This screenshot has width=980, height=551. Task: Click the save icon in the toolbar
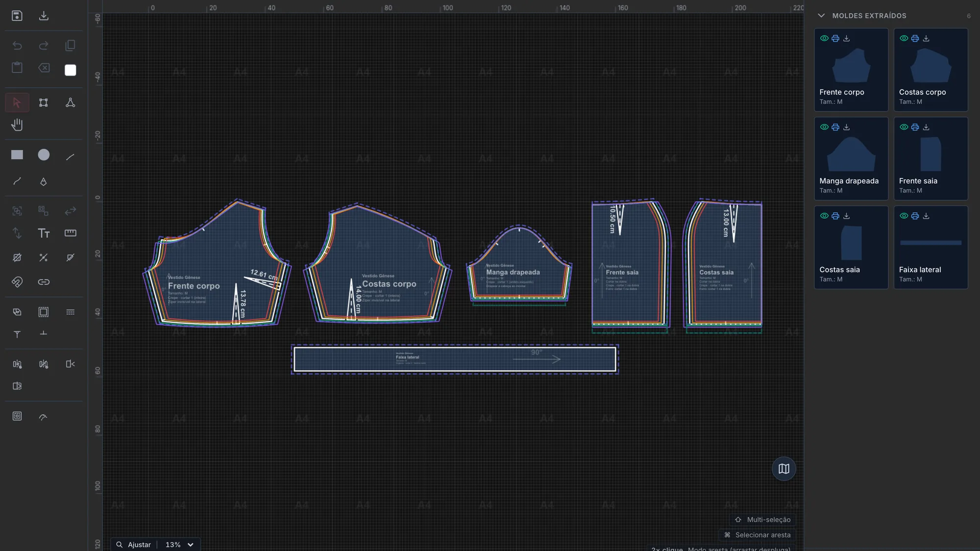(x=17, y=16)
